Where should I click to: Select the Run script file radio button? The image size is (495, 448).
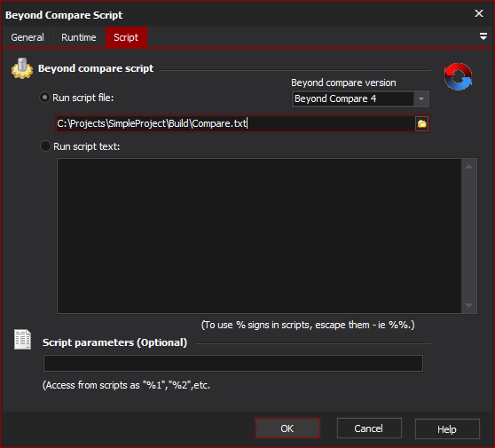pyautogui.click(x=44, y=98)
